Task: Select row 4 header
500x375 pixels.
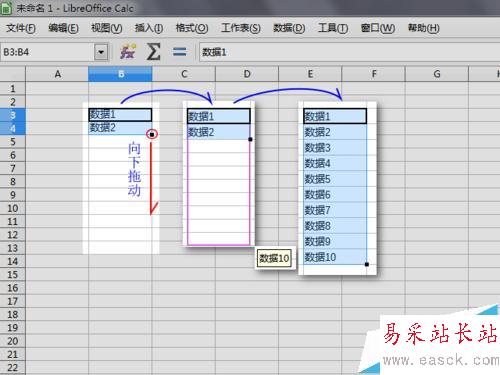Action: [x=13, y=129]
